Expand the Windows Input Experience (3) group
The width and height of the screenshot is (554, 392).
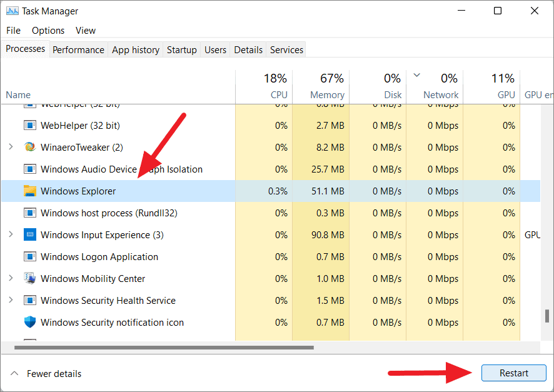[11, 234]
